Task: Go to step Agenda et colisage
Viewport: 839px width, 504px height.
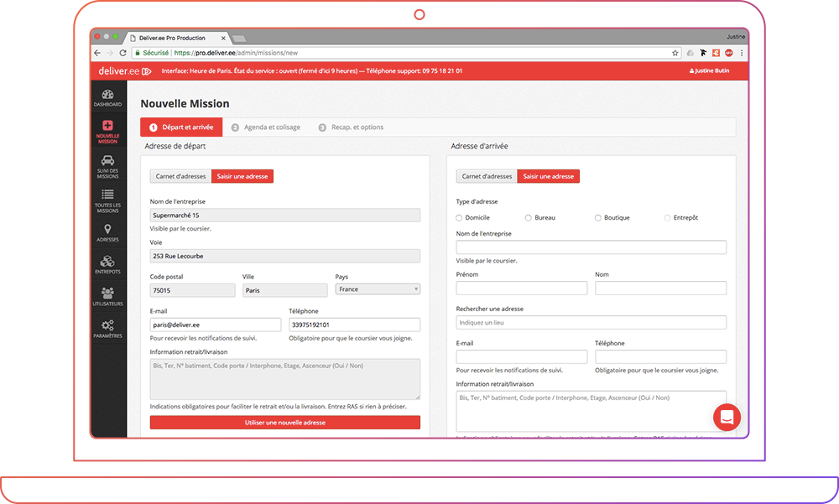Action: (266, 127)
